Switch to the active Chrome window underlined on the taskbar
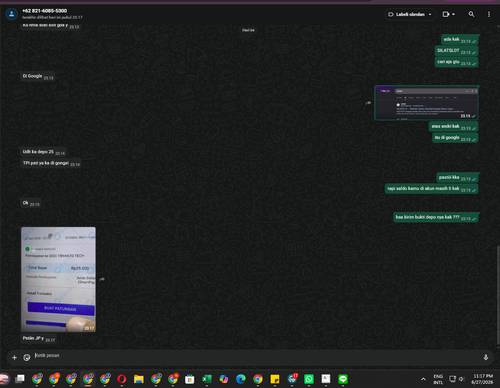Screen dimensions: 500x388 88,379
